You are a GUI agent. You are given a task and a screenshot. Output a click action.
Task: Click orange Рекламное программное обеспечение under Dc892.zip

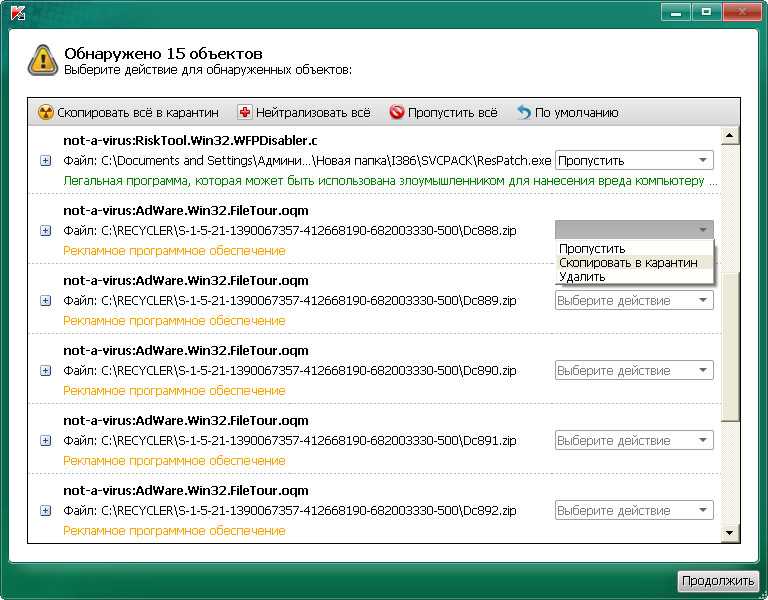pos(174,531)
